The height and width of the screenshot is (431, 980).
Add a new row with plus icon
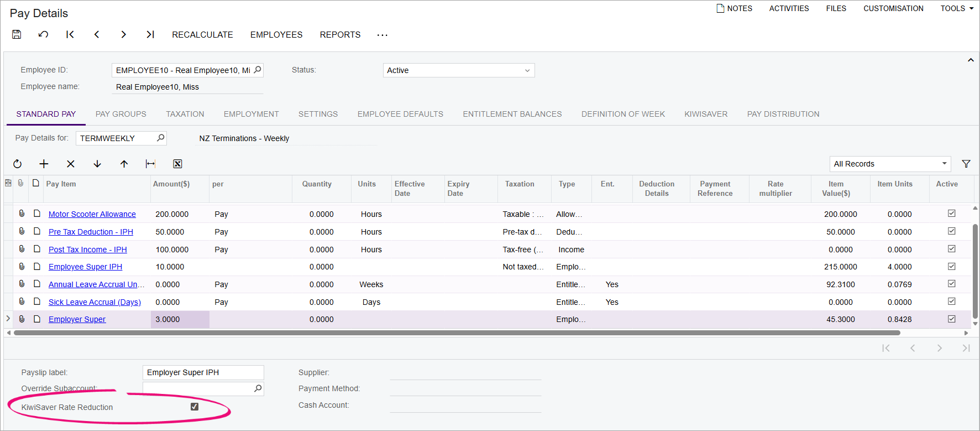coord(44,164)
